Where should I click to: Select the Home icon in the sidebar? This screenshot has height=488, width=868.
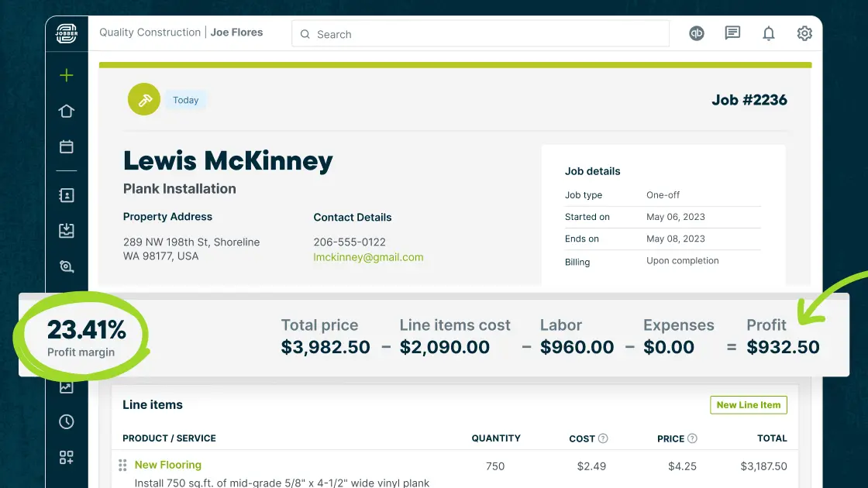tap(66, 111)
